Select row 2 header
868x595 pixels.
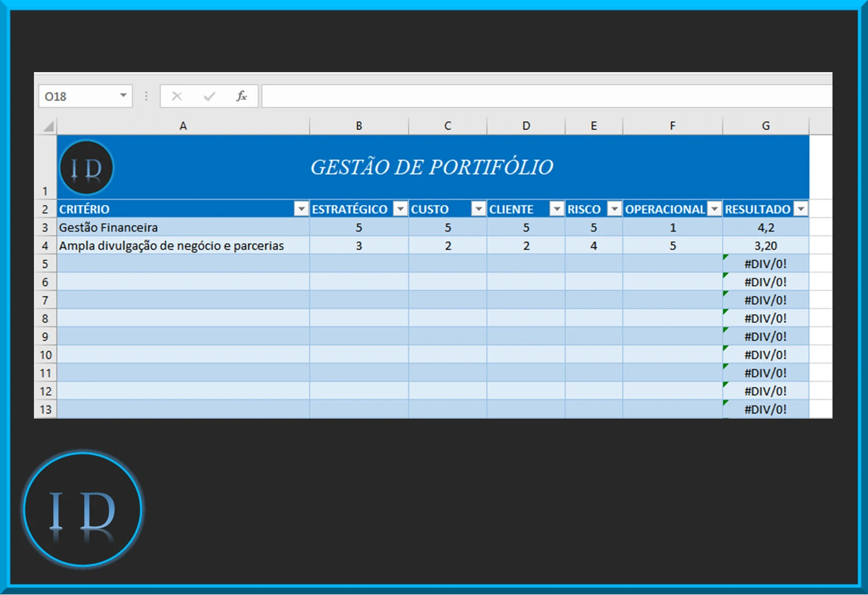click(x=45, y=209)
